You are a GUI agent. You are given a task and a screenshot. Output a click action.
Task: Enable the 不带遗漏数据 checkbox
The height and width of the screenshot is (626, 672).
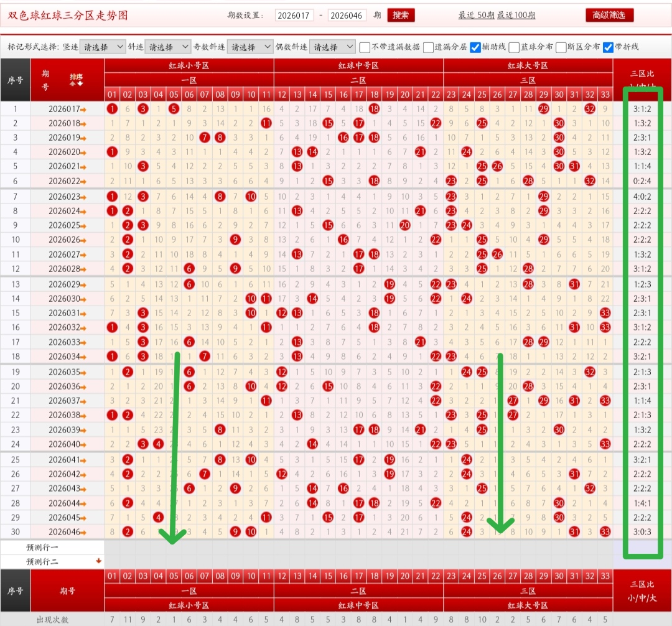click(x=365, y=47)
